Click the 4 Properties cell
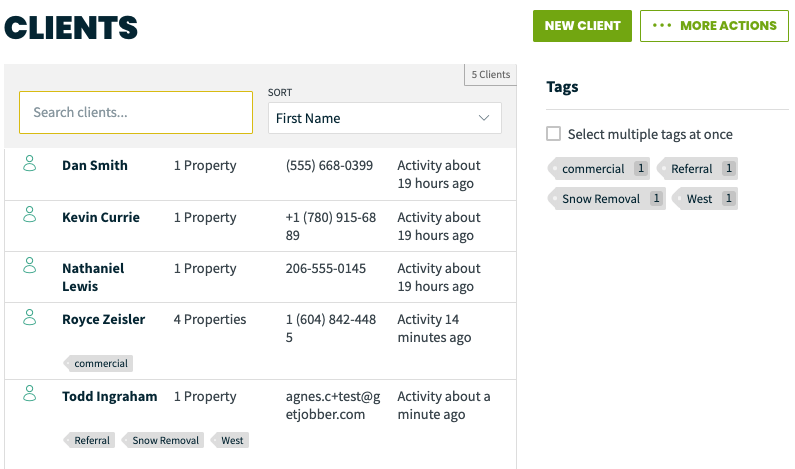The image size is (795, 469). [x=210, y=319]
